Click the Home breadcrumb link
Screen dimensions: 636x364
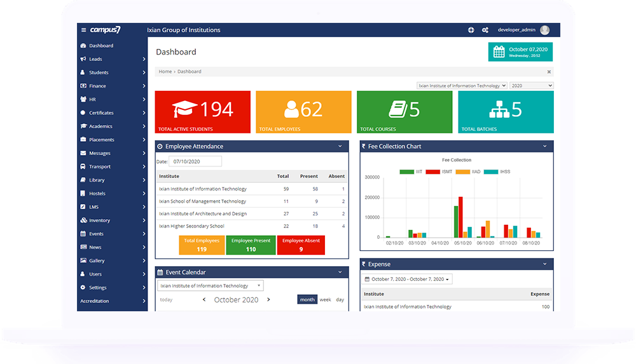165,71
